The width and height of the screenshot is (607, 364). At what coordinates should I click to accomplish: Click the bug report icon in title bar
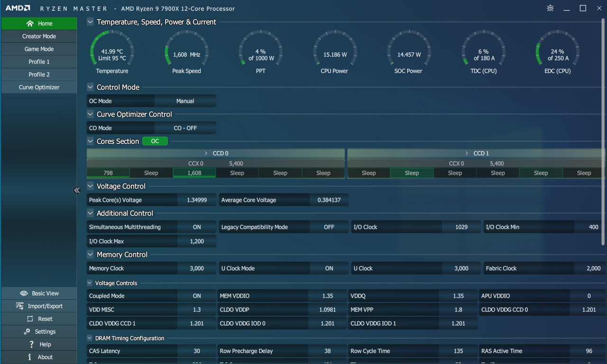point(550,8)
